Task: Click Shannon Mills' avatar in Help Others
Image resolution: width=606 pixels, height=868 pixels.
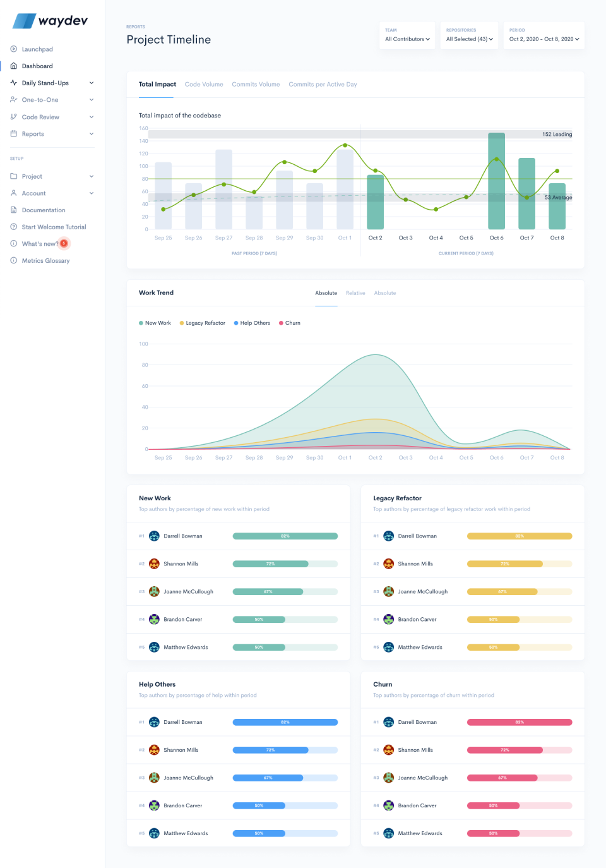Action: point(154,750)
